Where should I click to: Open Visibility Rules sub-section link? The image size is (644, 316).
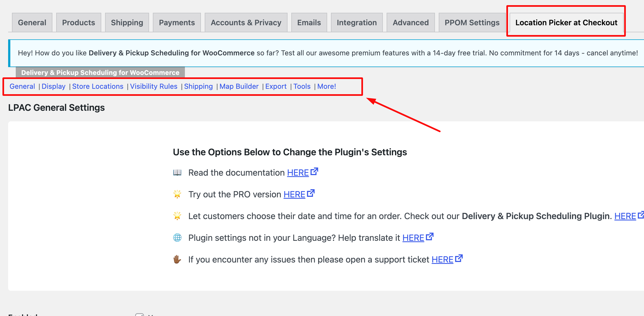tap(154, 86)
